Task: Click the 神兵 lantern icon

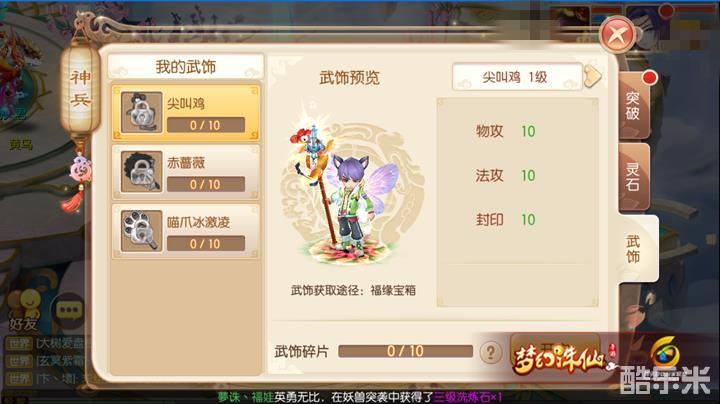Action: (x=80, y=89)
